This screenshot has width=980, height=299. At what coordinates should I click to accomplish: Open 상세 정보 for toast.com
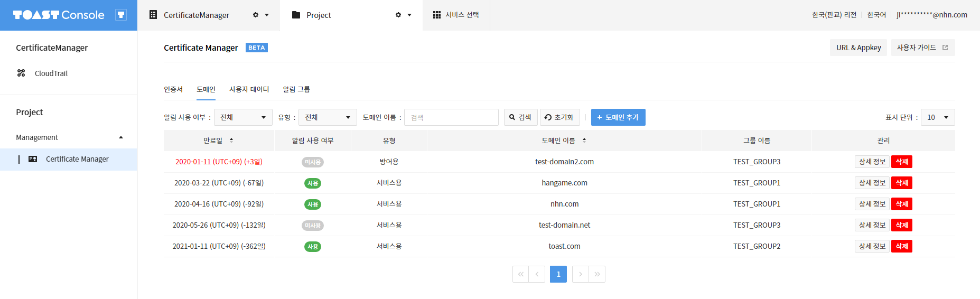click(x=872, y=246)
